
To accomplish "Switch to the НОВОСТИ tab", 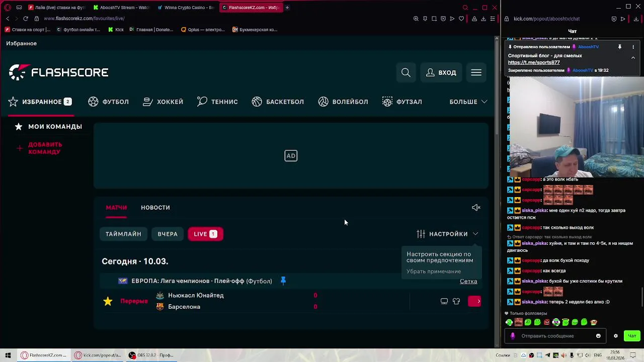I will click(155, 207).
